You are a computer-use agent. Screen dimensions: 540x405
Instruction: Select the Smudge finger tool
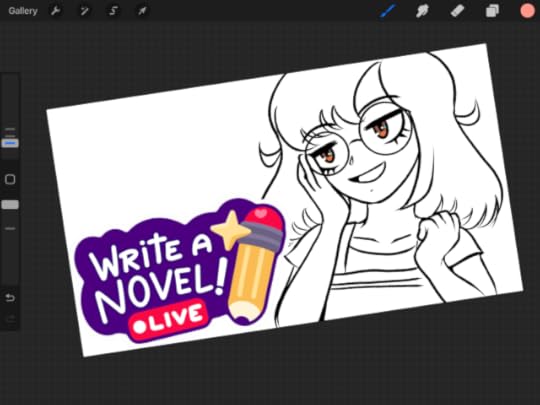pos(422,11)
